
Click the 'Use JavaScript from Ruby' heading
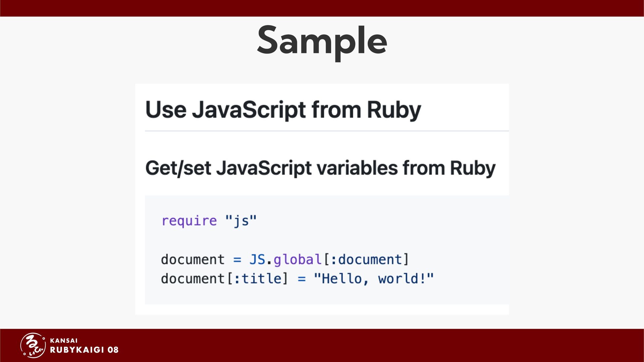pyautogui.click(x=283, y=110)
